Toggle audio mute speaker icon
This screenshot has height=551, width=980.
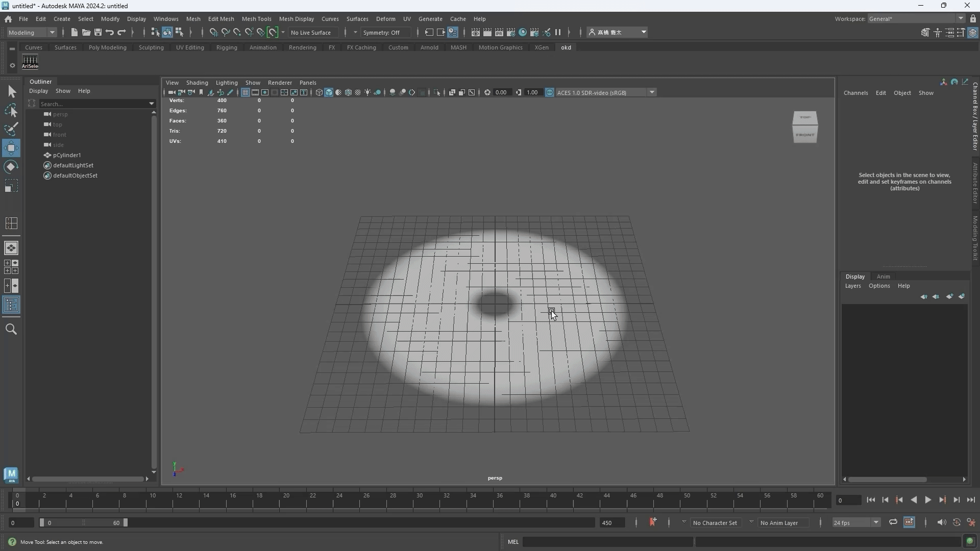pyautogui.click(x=941, y=522)
